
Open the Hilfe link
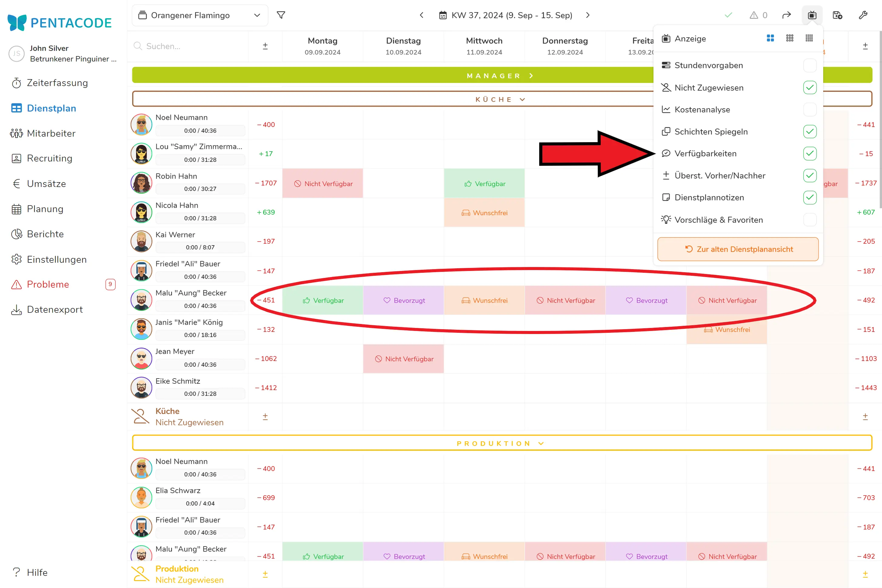(x=37, y=572)
